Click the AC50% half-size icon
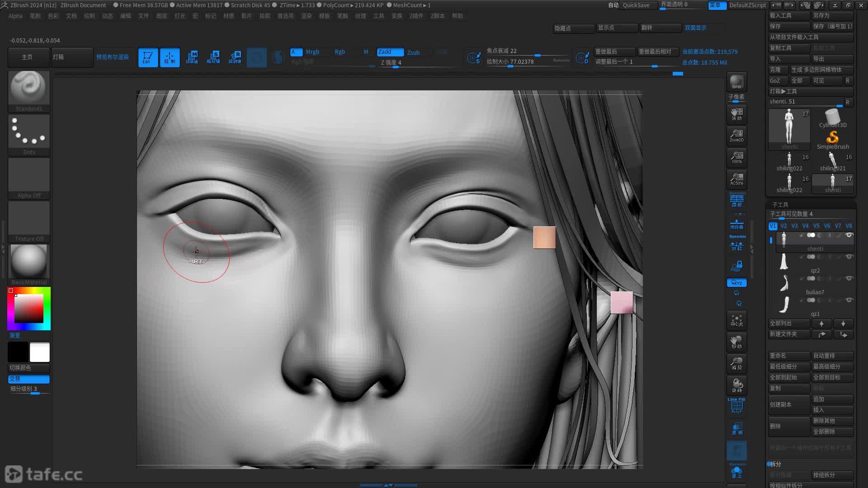Screen dimensions: 868x488 [x=736, y=179]
